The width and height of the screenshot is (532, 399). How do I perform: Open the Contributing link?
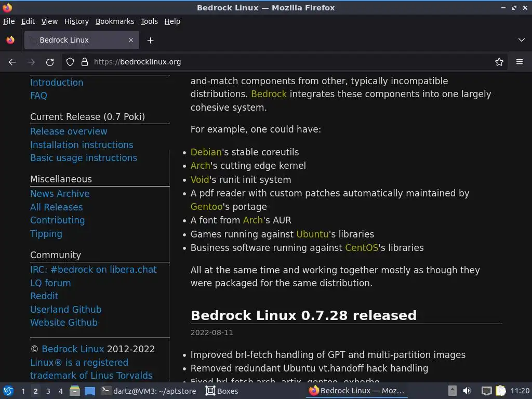58,220
